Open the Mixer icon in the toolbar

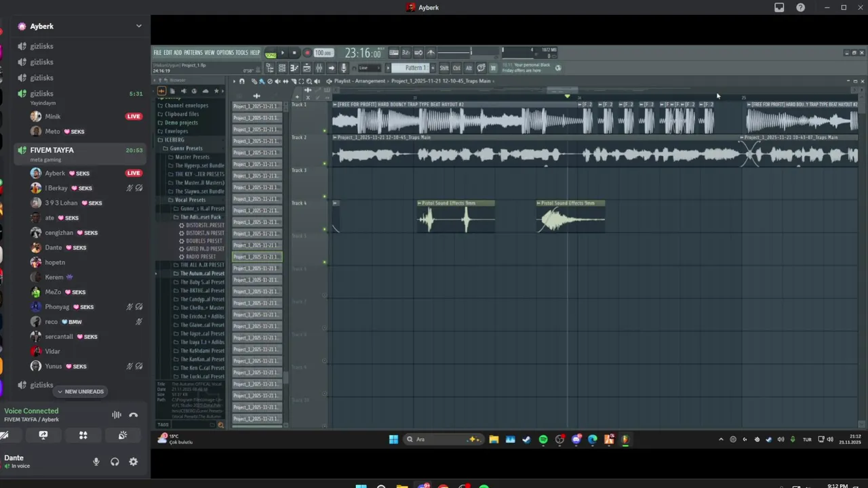point(319,68)
